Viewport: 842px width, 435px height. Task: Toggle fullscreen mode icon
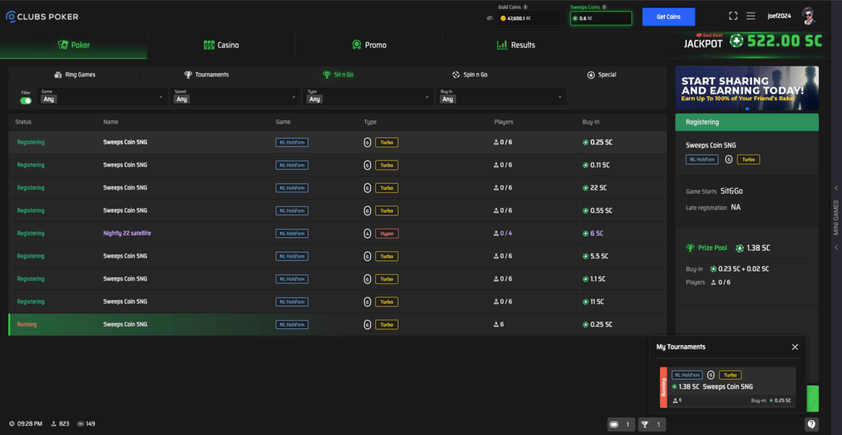point(733,16)
